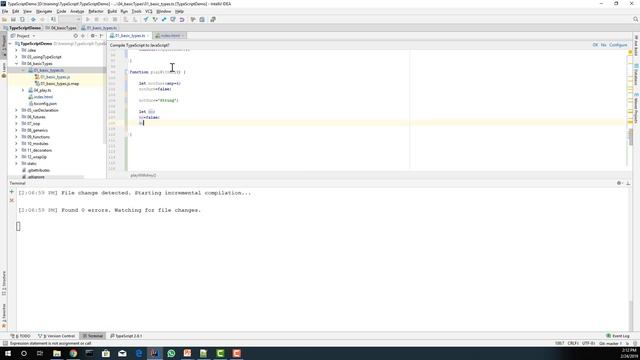Open Project panel settings gear
640x360 pixels.
(93, 36)
